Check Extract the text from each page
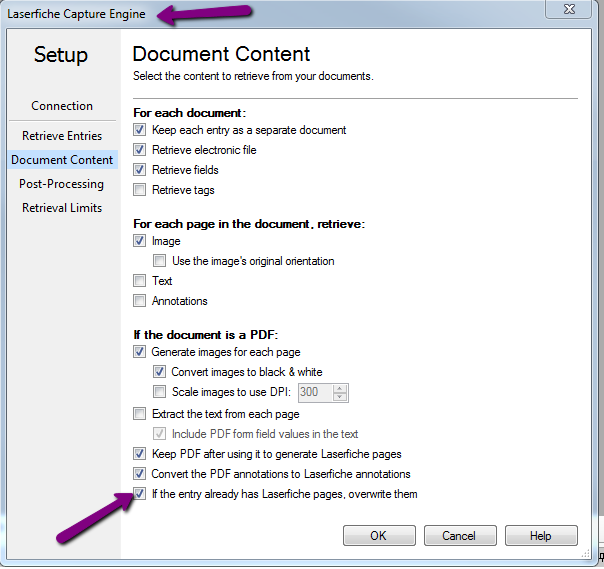The height and width of the screenshot is (569, 604). pos(139,414)
